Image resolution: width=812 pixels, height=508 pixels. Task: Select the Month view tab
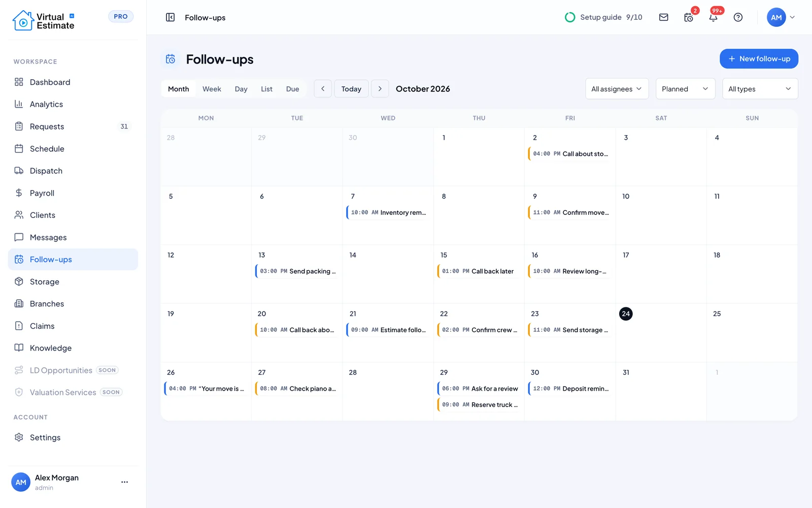pyautogui.click(x=179, y=89)
